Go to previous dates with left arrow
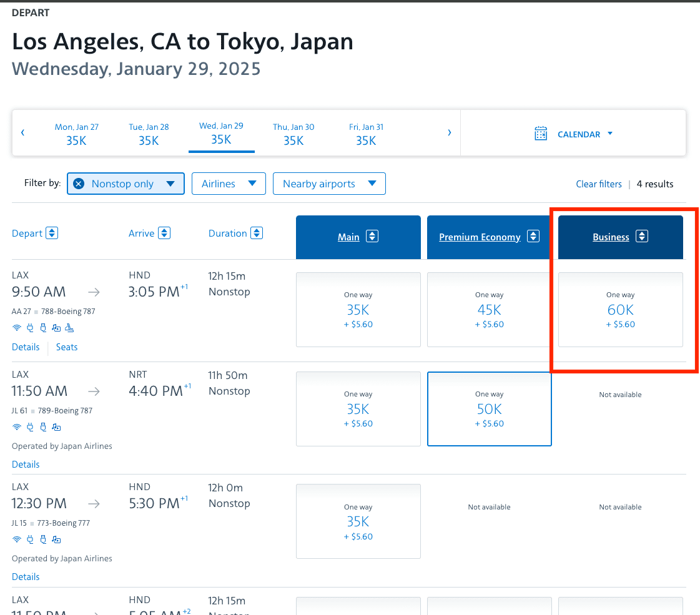This screenshot has height=615, width=700. 23,132
